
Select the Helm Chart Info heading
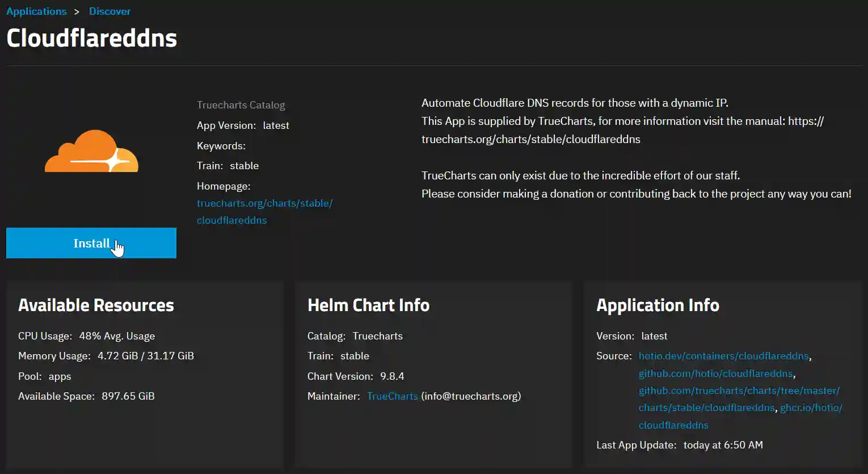368,305
